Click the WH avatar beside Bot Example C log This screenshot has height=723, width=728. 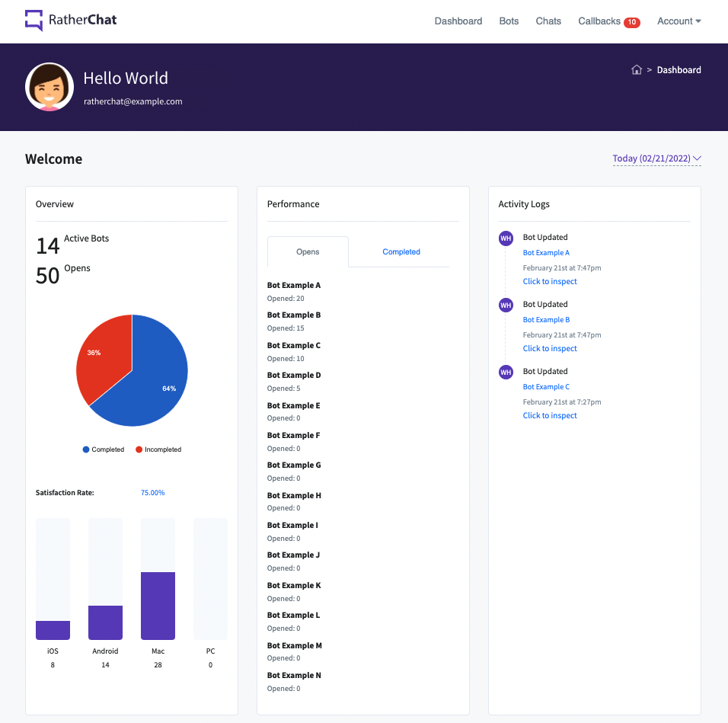[506, 373]
